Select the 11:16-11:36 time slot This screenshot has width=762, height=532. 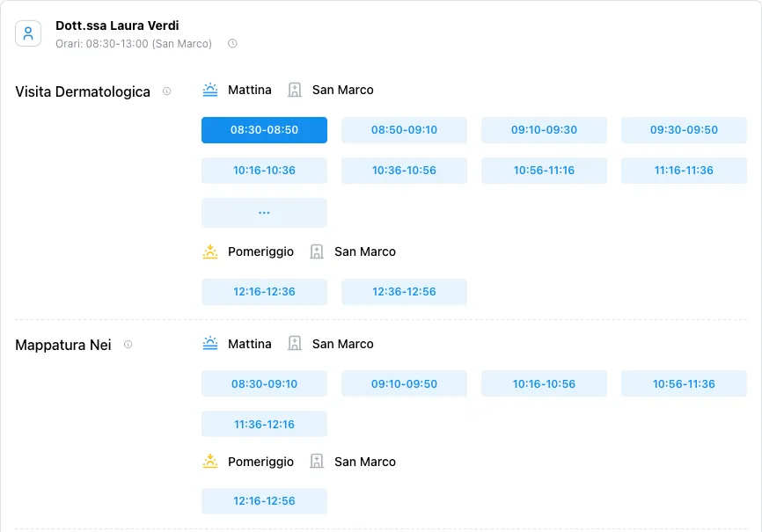click(x=684, y=171)
